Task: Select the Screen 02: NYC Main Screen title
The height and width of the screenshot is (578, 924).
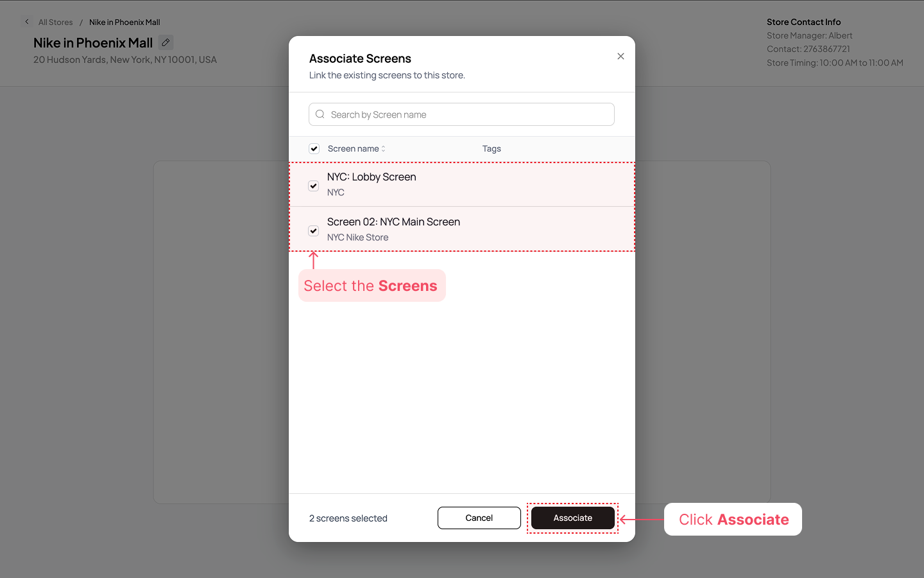Action: 393,222
